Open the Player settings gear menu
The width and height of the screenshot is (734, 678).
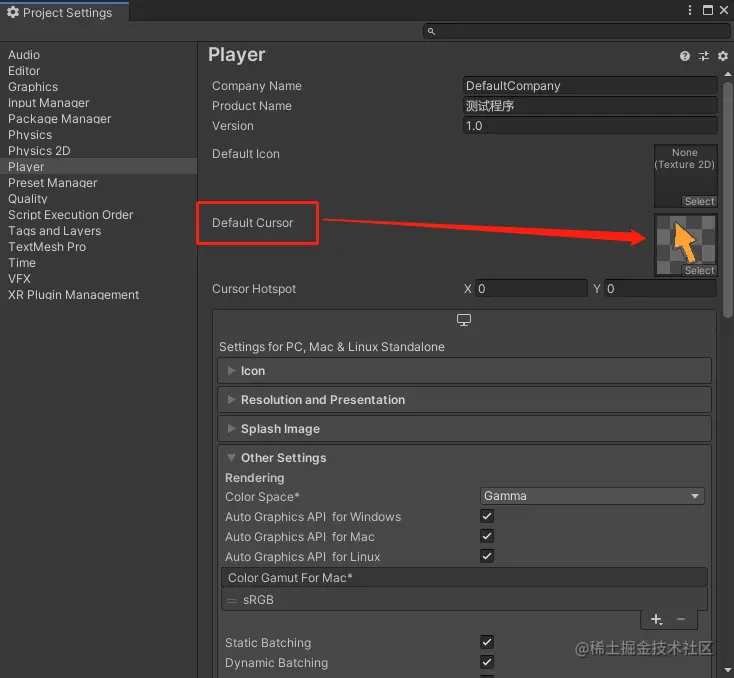tap(723, 56)
